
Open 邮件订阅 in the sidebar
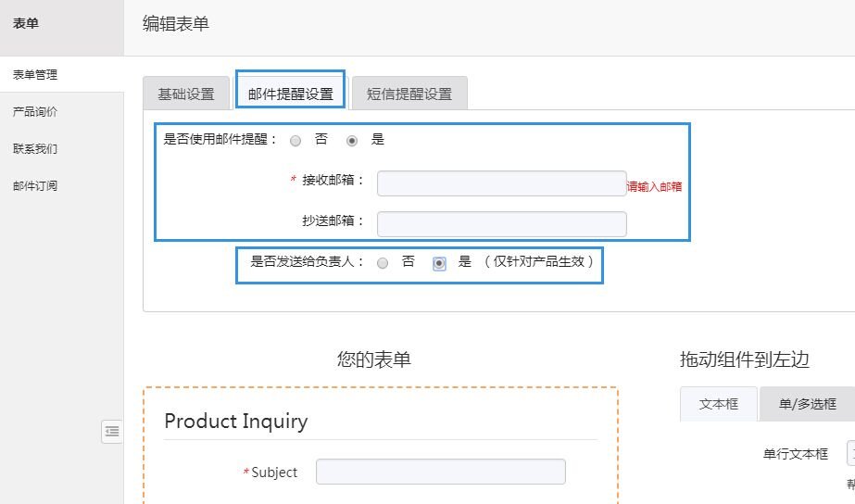click(x=35, y=185)
